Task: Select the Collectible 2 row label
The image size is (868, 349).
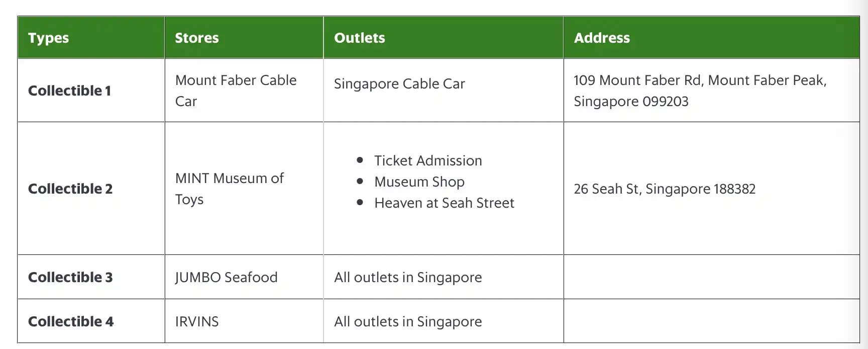Action: 70,189
